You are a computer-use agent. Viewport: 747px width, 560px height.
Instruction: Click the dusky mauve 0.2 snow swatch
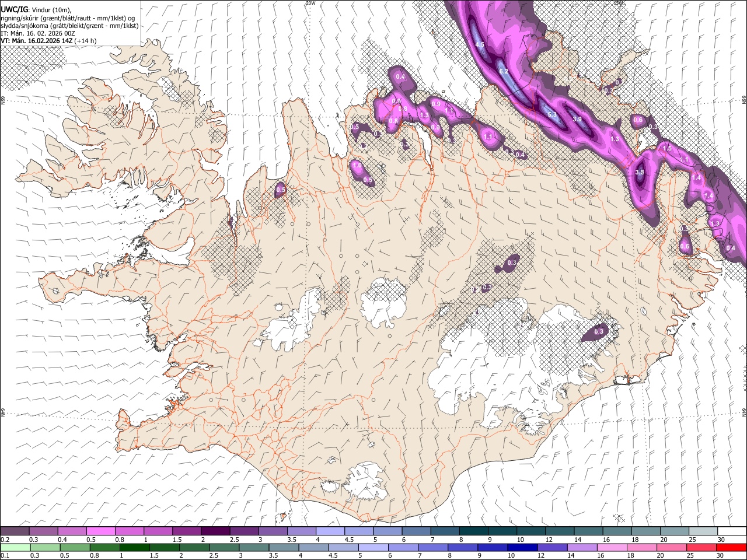pyautogui.click(x=15, y=531)
